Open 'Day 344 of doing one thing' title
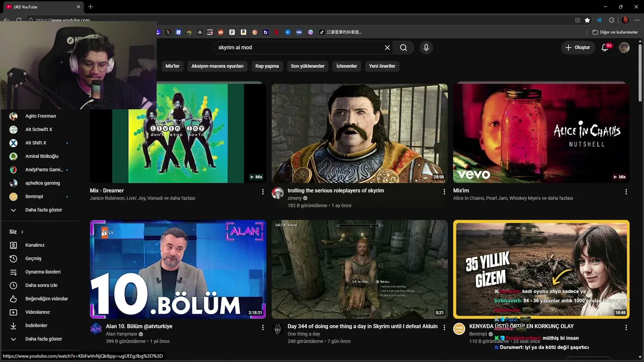 [363, 326]
